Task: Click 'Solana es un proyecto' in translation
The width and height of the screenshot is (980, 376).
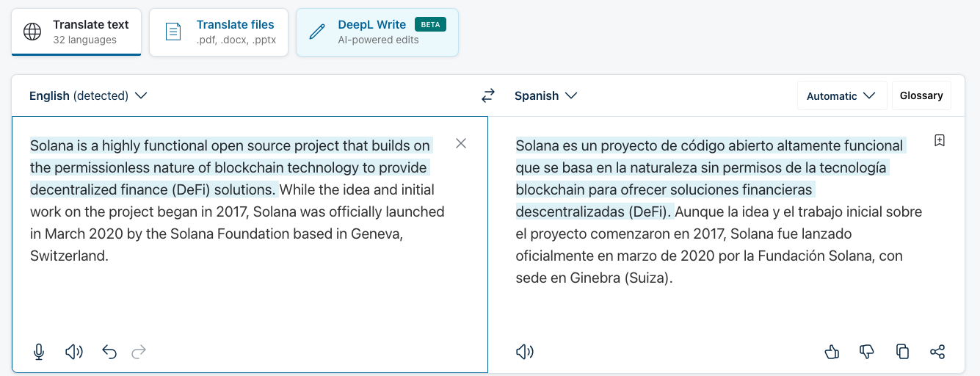Action: (584, 145)
